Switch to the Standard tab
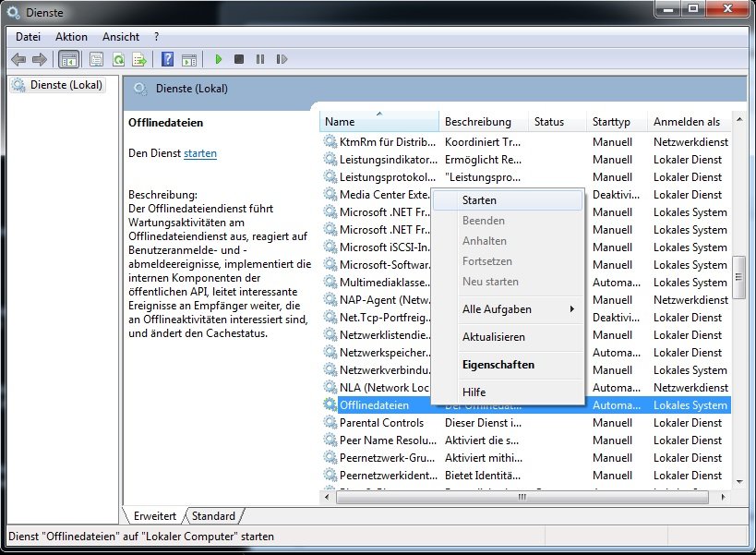 [x=213, y=516]
